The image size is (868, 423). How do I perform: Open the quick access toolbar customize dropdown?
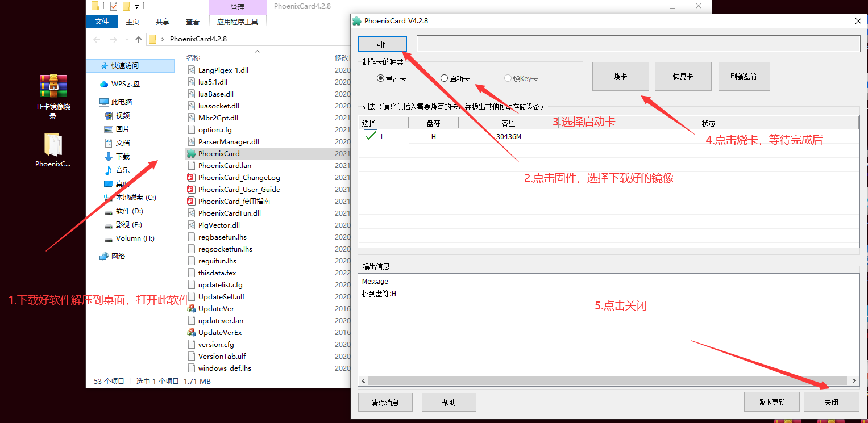point(137,6)
